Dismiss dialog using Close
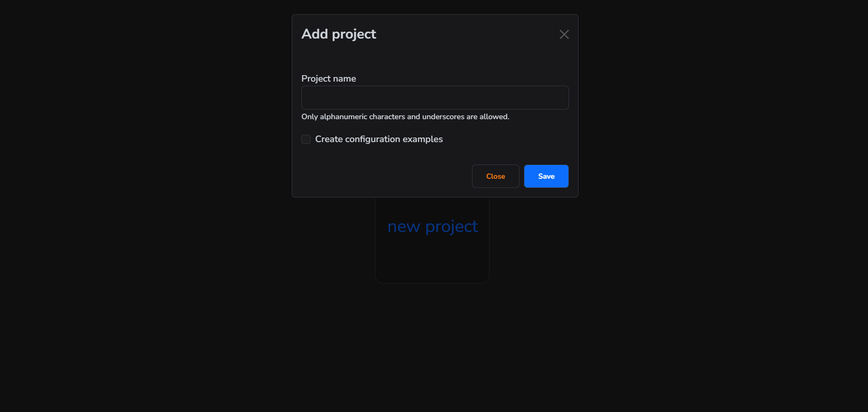Image resolution: width=868 pixels, height=412 pixels. pos(495,176)
